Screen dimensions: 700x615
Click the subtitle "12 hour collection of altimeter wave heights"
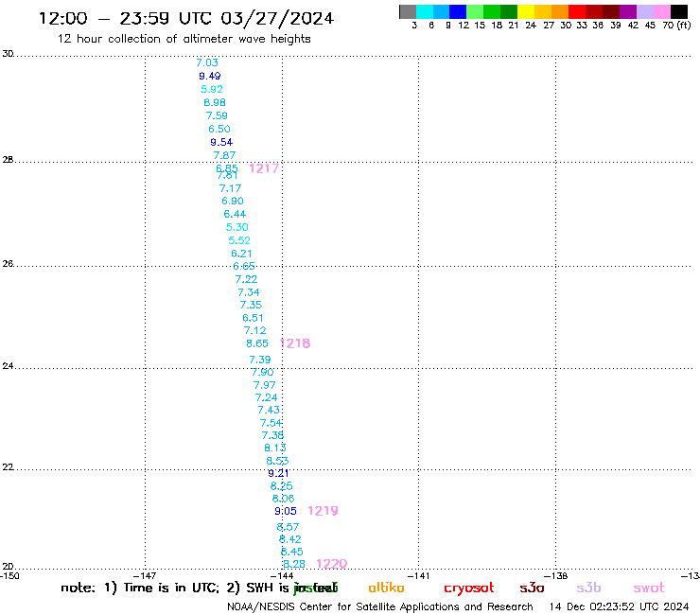[184, 39]
